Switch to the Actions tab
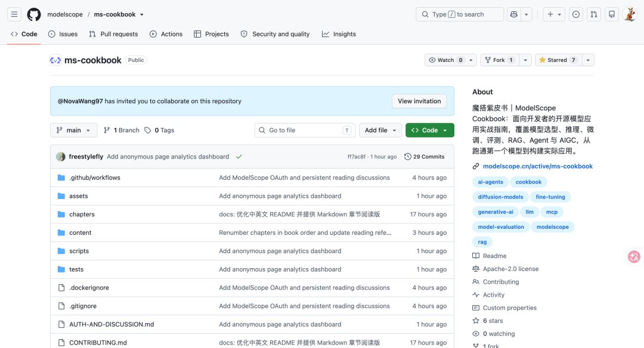Viewport: 644px width, 348px height. [x=166, y=34]
